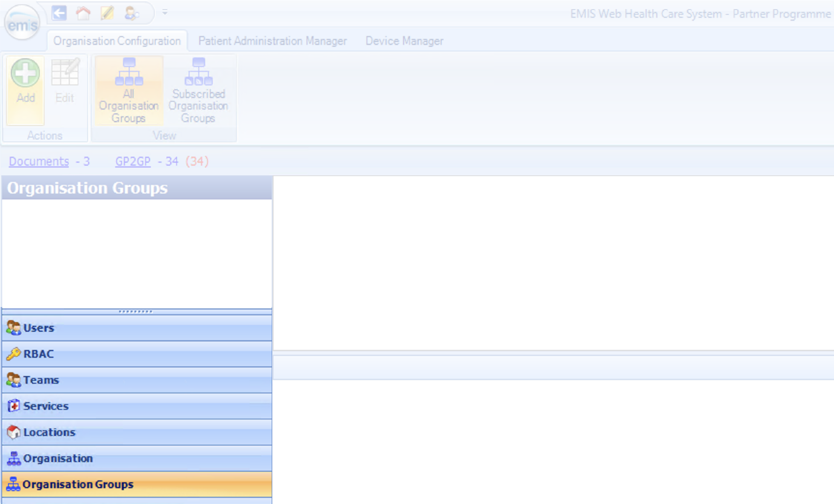Open the GP2GP link
The image size is (834, 504).
point(132,161)
